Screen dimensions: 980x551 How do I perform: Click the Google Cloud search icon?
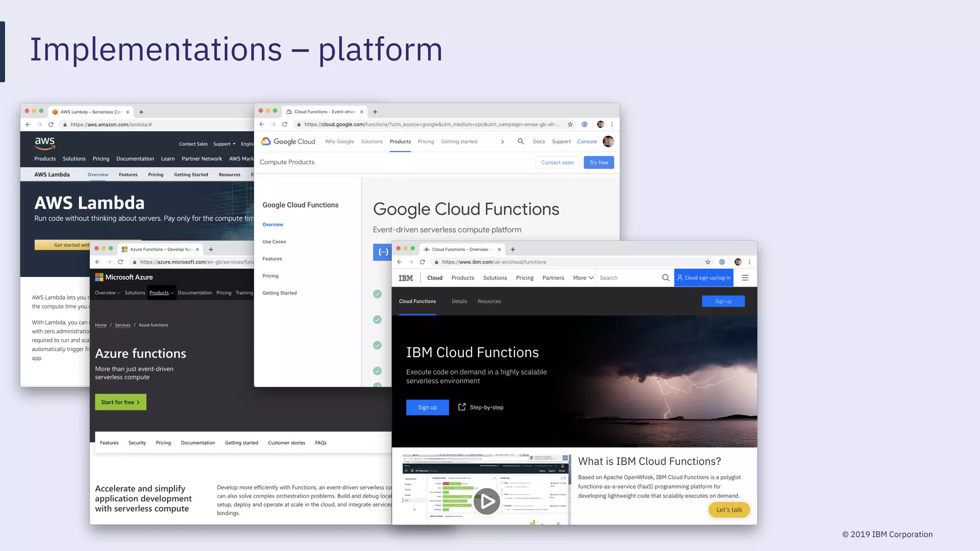(x=521, y=142)
